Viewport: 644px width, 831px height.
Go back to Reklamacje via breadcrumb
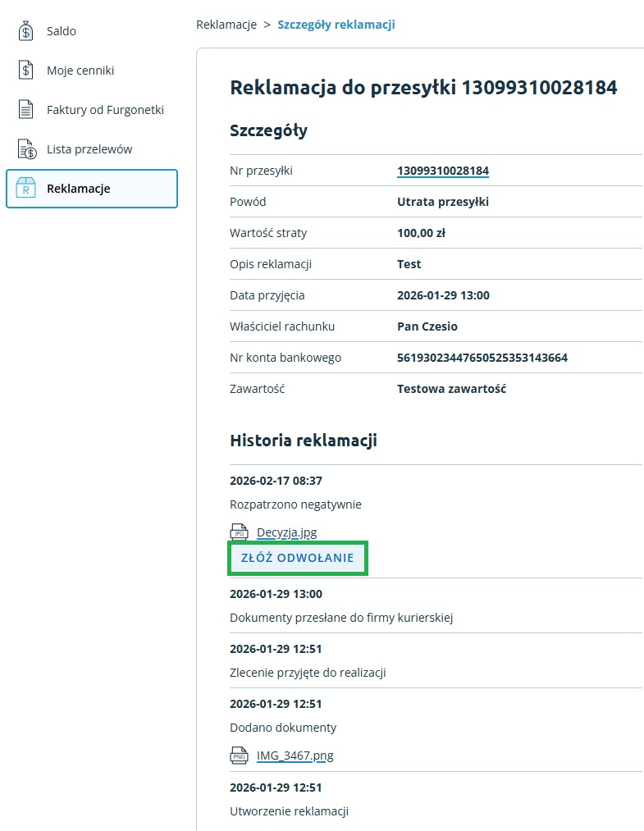(226, 25)
